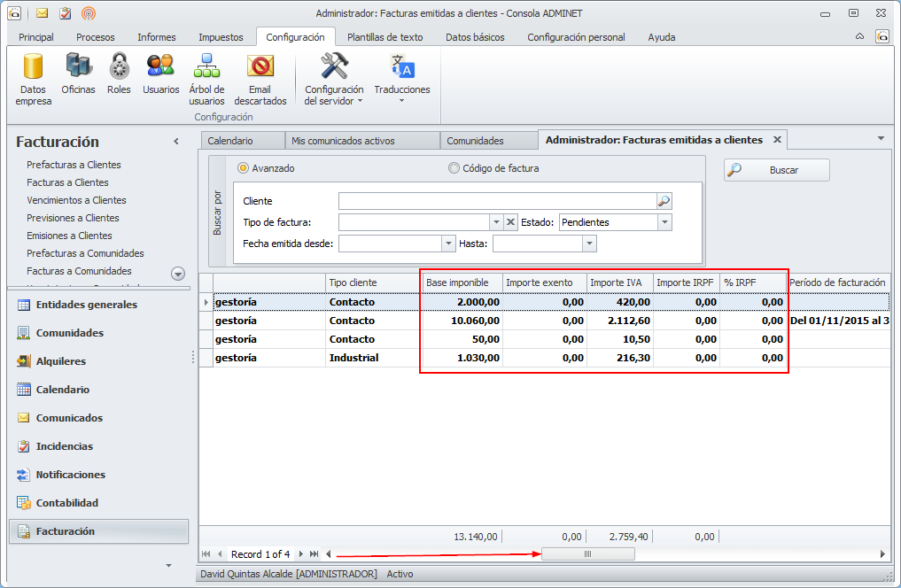Clear Tipo de factura with X icon
The height and width of the screenshot is (588, 901).
[511, 222]
